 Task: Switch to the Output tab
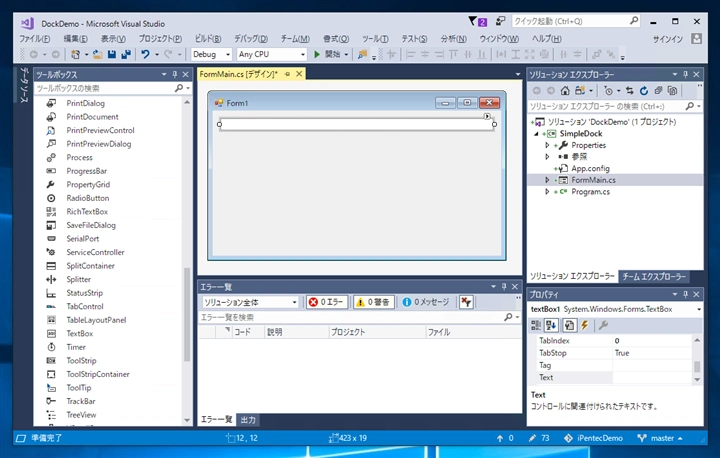tap(248, 419)
